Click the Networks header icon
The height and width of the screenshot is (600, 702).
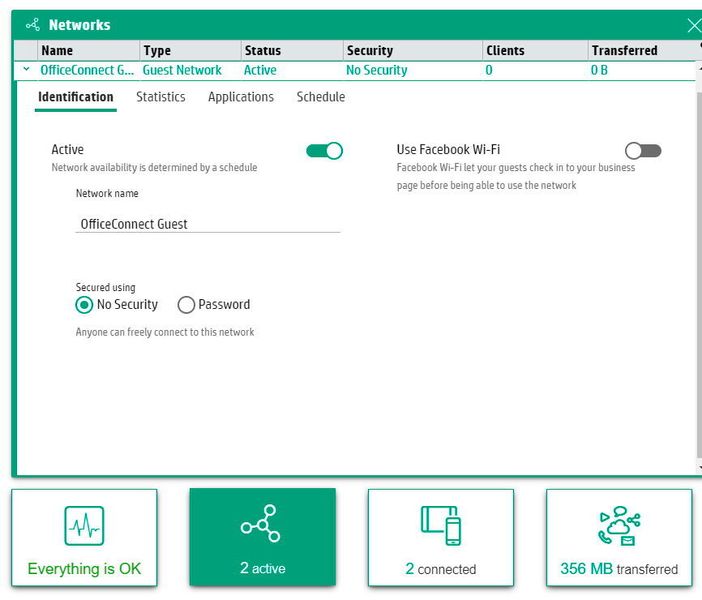(x=33, y=25)
